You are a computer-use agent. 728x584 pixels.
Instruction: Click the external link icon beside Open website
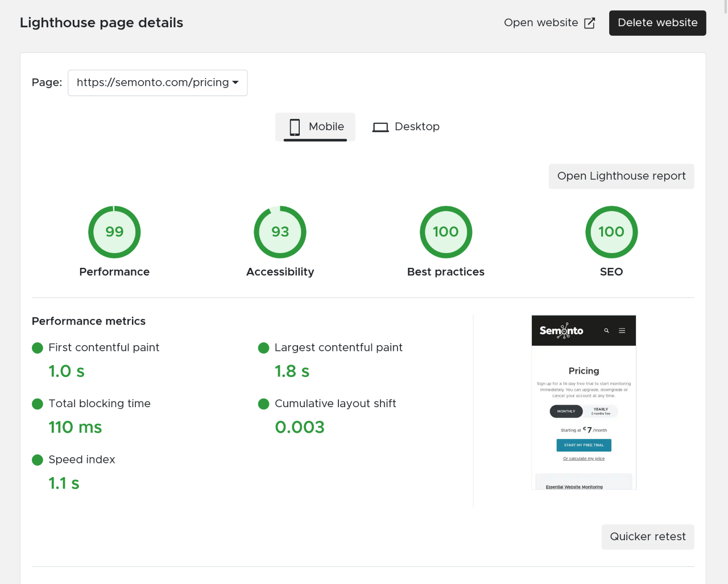tap(590, 23)
